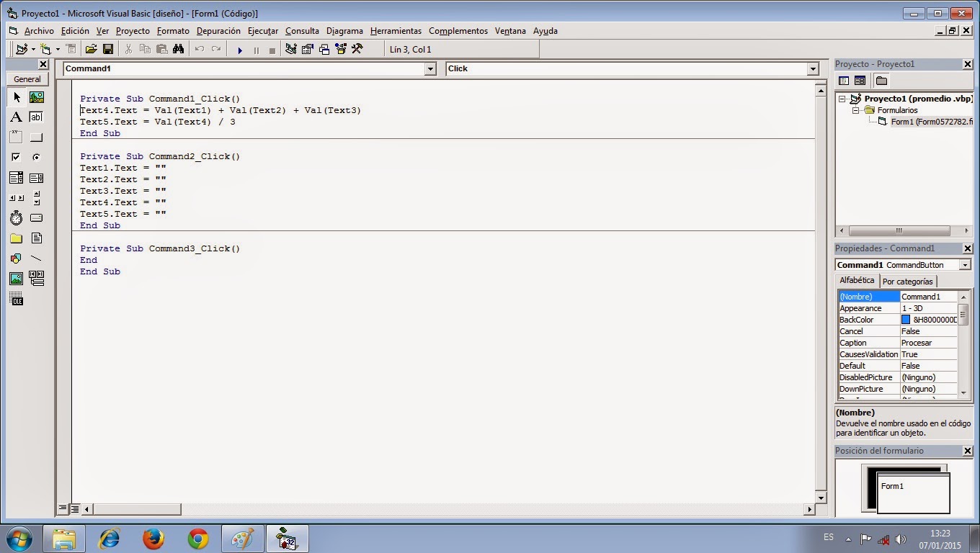Switch to the Por categorías tab

[x=908, y=281]
